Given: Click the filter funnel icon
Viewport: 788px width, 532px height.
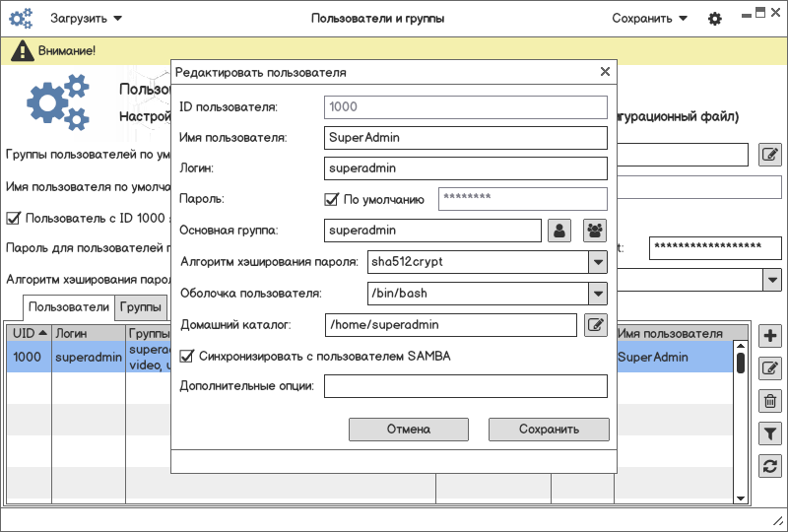Looking at the screenshot, I should 770,433.
